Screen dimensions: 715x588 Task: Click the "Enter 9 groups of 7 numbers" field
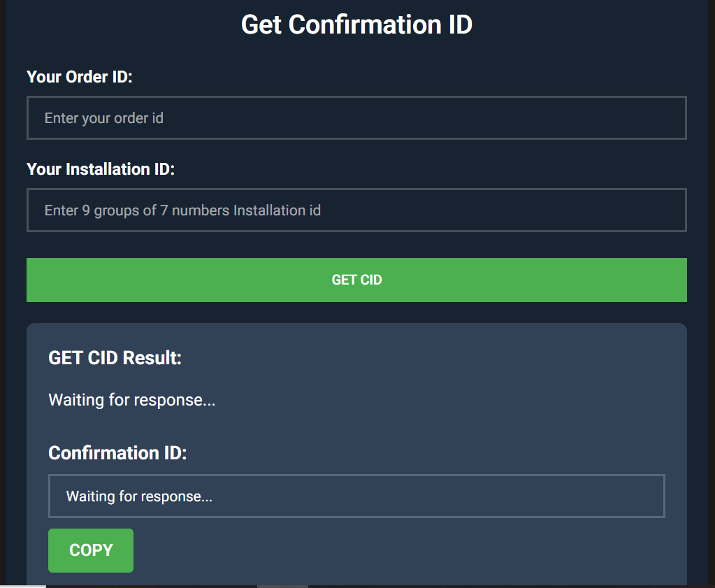(x=356, y=210)
